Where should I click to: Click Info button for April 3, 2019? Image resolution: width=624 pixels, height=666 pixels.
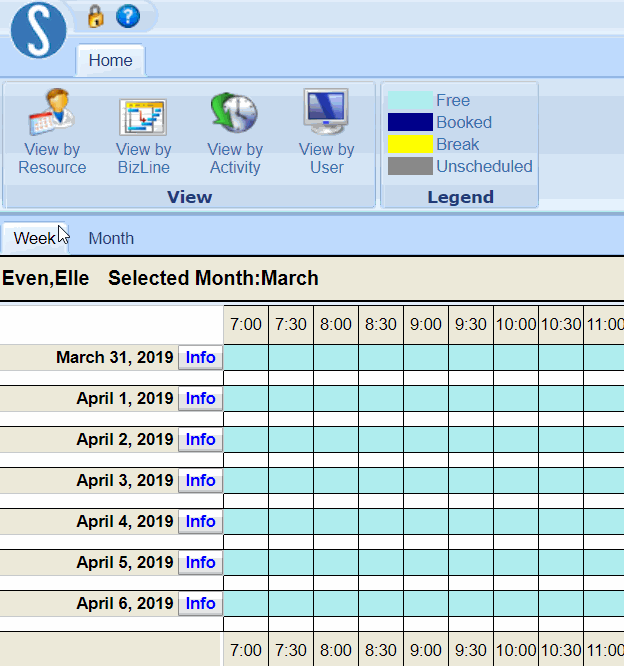click(x=200, y=480)
